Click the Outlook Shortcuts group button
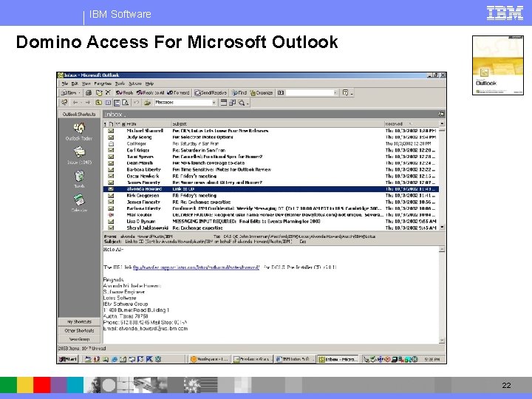Screen dimensions: 532x399 79,115
